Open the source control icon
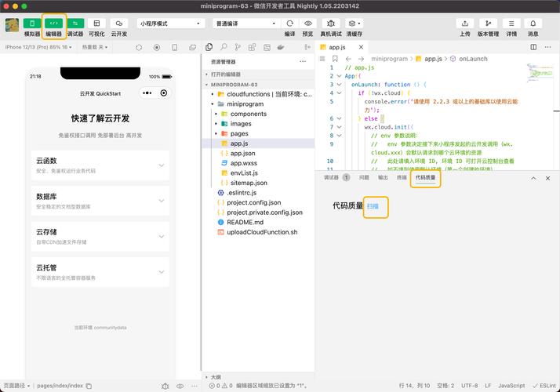This screenshot has width=560, height=392. tap(238, 47)
